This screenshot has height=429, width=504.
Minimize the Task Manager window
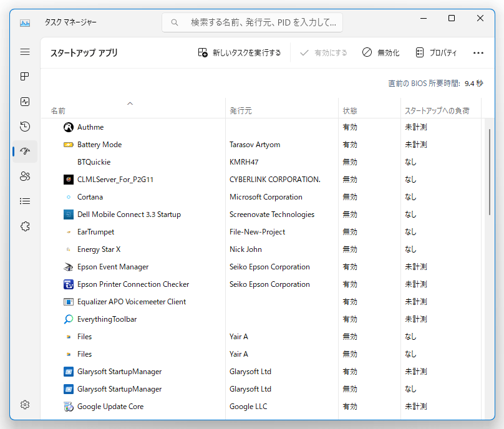424,18
